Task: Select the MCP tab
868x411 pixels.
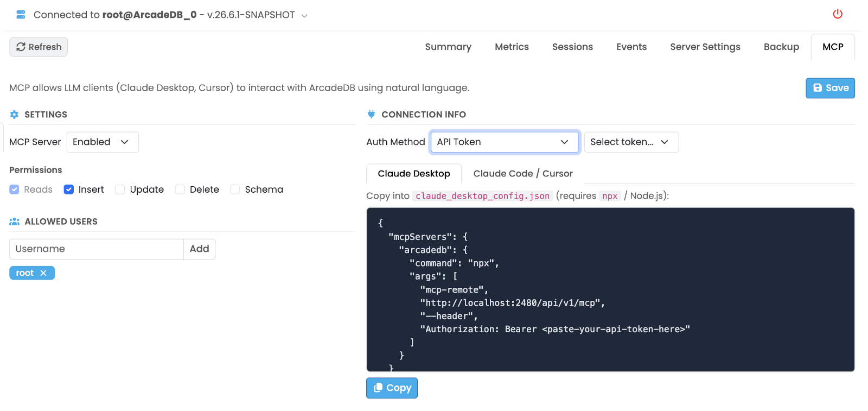Action: pos(833,47)
